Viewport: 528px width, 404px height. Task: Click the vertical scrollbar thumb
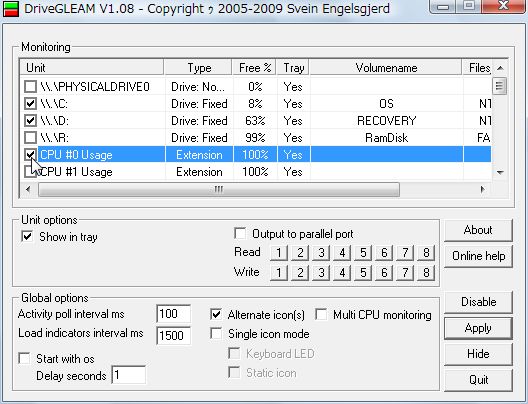(500, 86)
